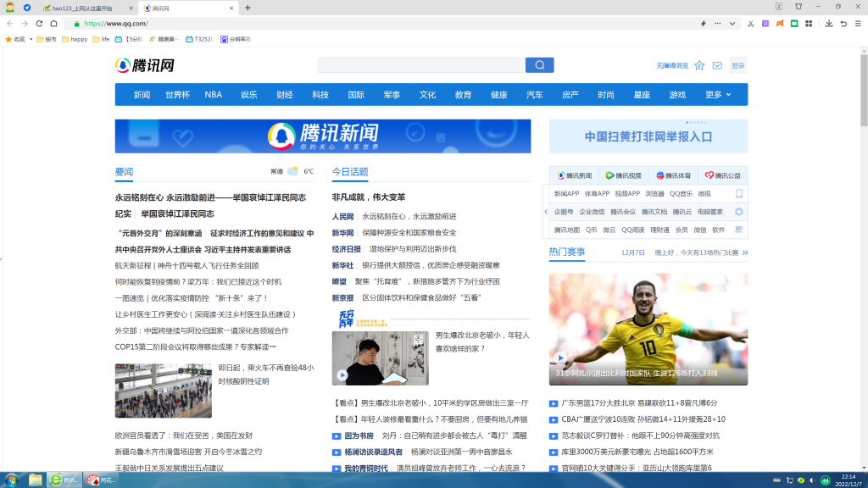Click the carousel dot above the 扫黄打非 banner
The image size is (868, 488).
(x=689, y=122)
